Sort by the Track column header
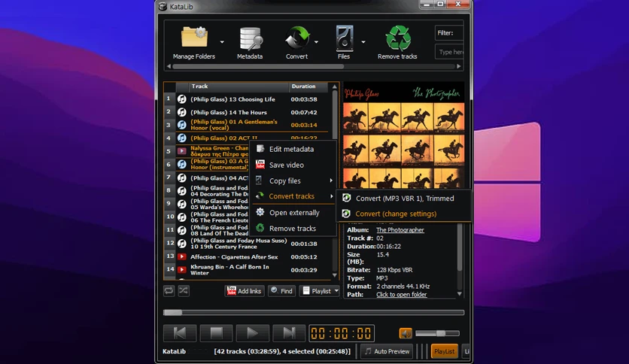629x364 pixels. (x=239, y=86)
